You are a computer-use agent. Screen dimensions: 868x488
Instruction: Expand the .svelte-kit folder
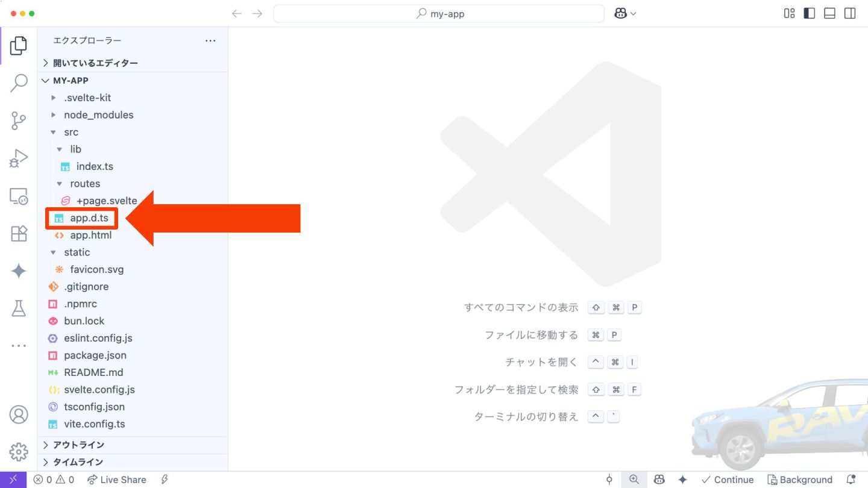tap(133, 98)
